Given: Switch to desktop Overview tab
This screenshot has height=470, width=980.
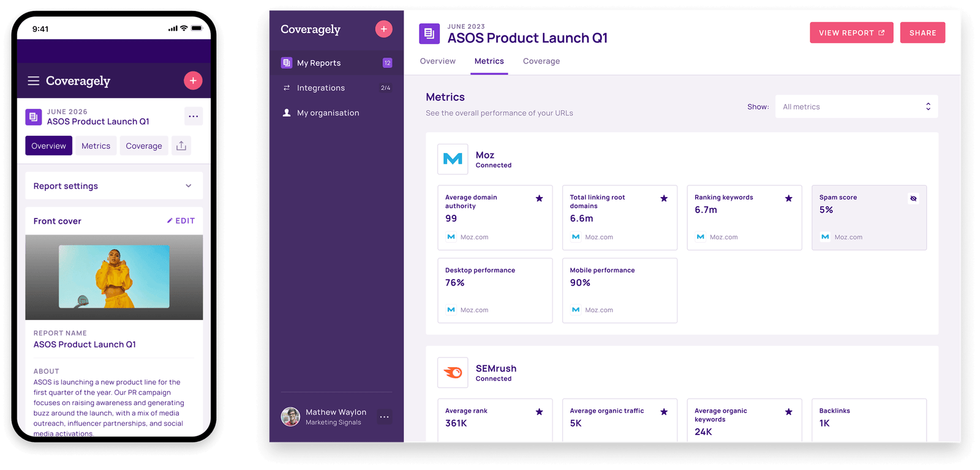Looking at the screenshot, I should tap(438, 61).
